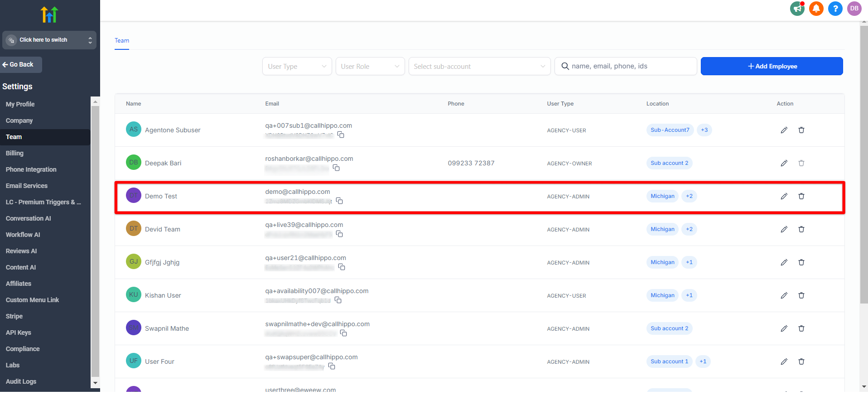Delete Demo Test with trash icon

(801, 196)
